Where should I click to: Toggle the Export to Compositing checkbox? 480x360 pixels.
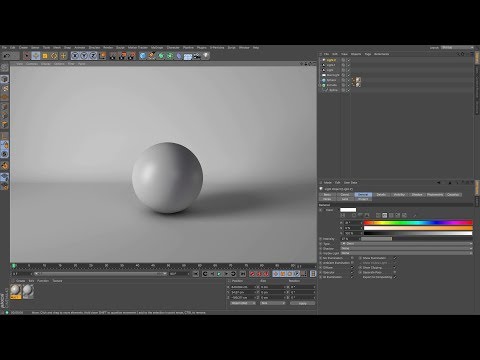395,277
